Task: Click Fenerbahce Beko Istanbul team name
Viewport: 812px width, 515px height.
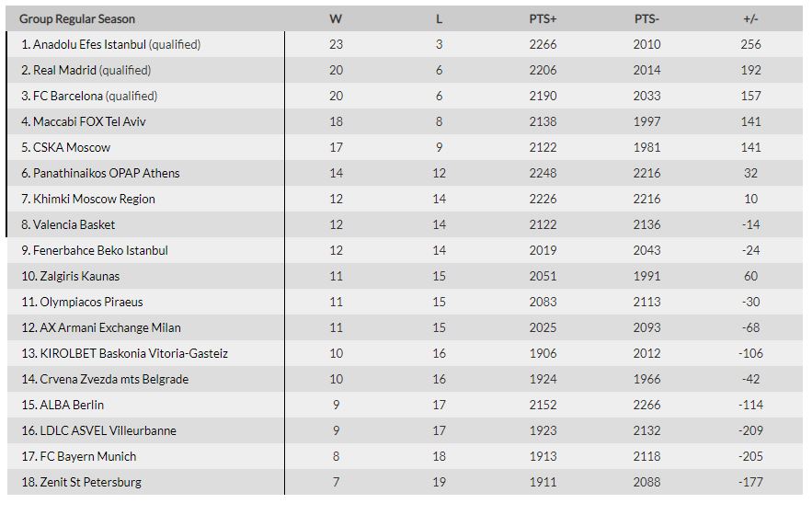Action: [100, 250]
